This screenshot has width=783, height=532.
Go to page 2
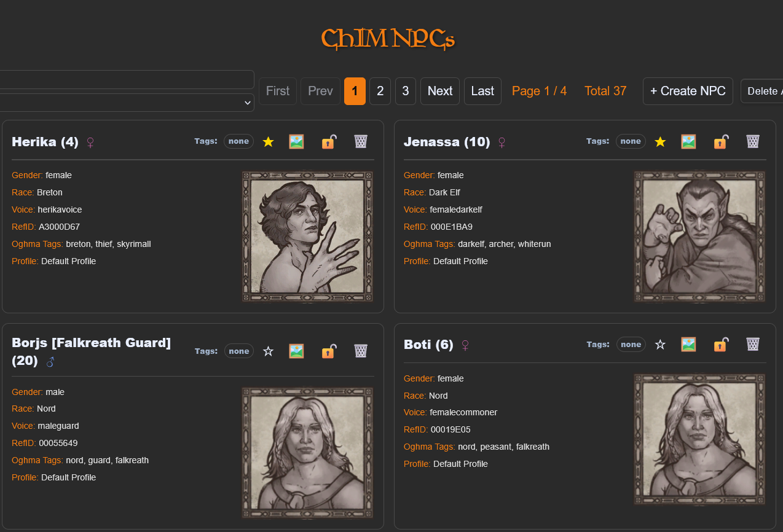[x=380, y=91]
